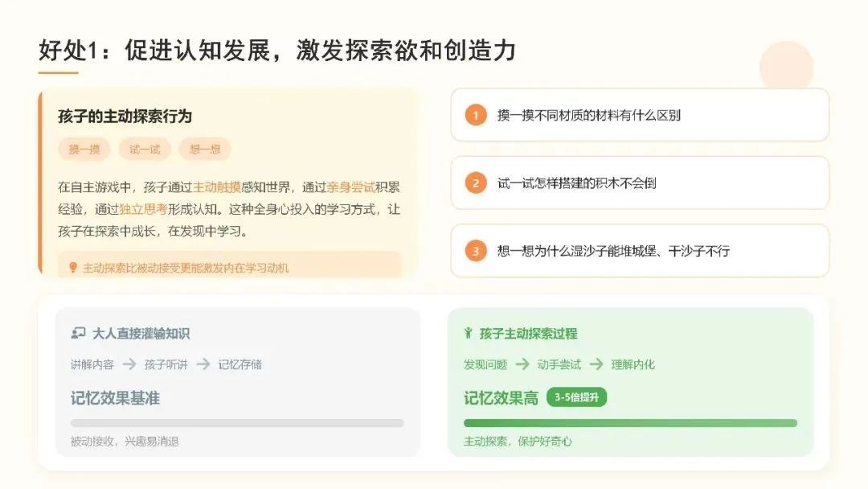Screen dimensions: 868x489
Task: Click the green arrow before 理解内化
Action: (x=596, y=364)
